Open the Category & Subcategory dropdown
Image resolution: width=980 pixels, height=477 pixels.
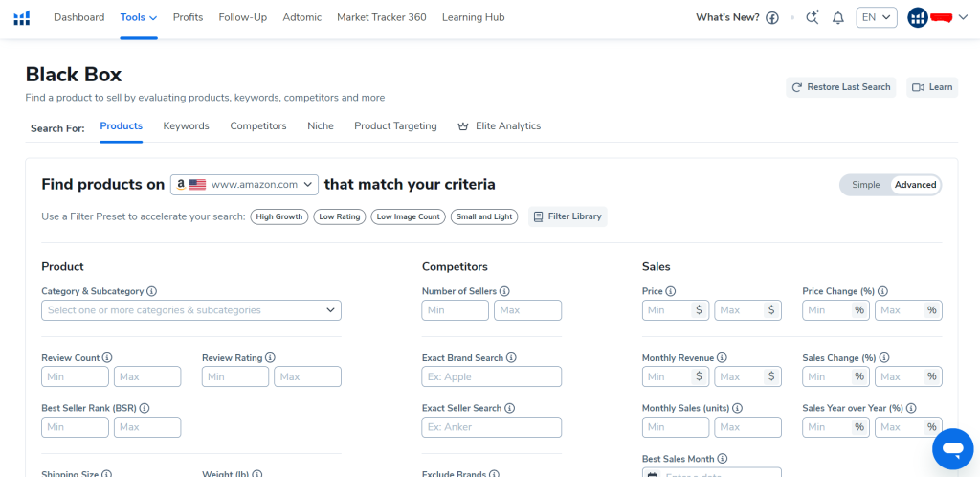coord(191,310)
